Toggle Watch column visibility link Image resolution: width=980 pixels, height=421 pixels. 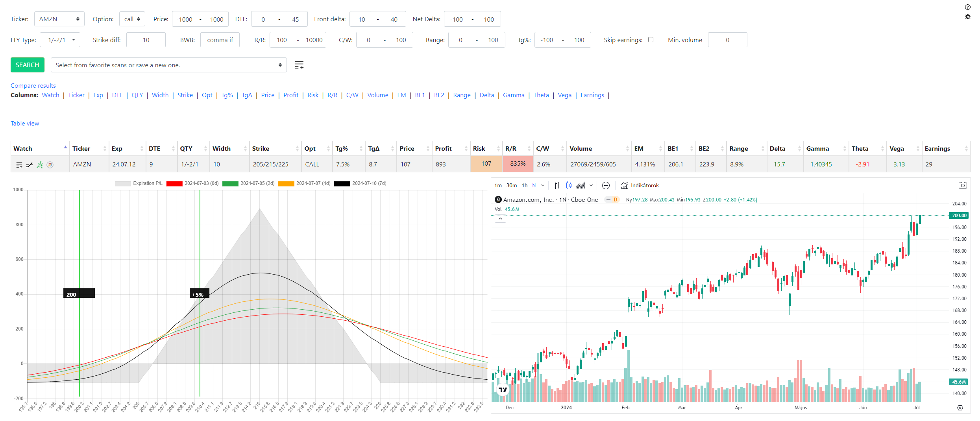[50, 95]
